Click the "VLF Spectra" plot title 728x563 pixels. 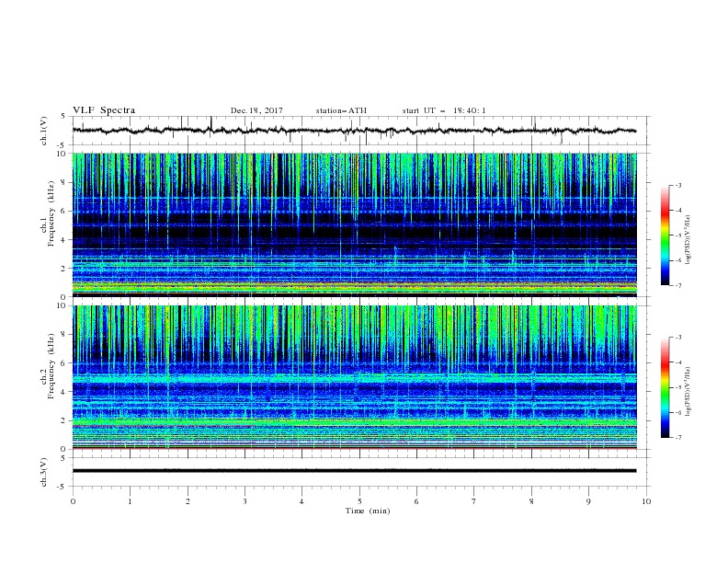[x=104, y=110]
